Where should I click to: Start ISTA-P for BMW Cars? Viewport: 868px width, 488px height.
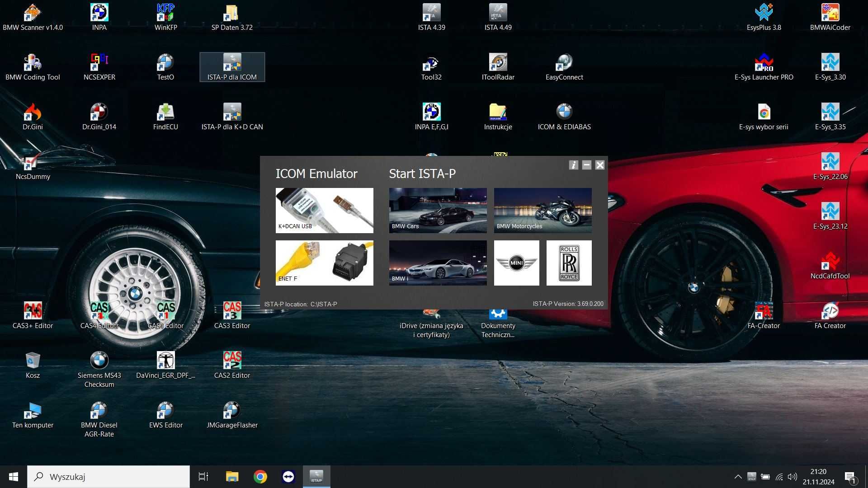pos(438,210)
